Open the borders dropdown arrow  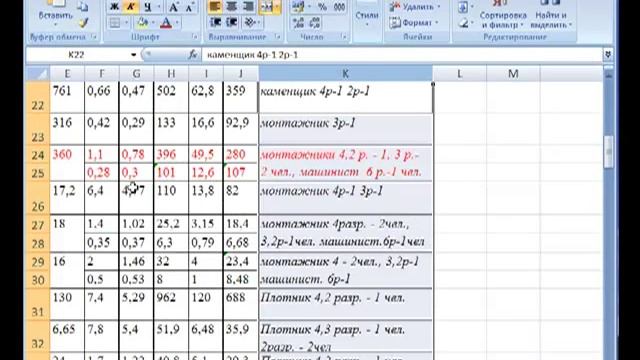(x=126, y=22)
